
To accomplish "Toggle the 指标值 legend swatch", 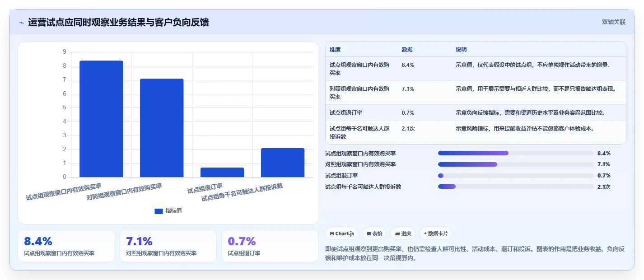I will [x=159, y=211].
